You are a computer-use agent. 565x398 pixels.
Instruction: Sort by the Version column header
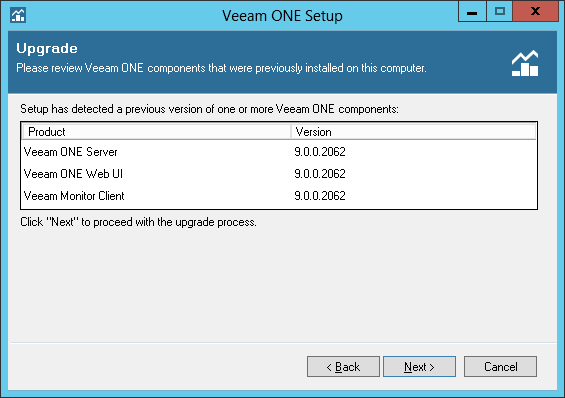pos(414,132)
